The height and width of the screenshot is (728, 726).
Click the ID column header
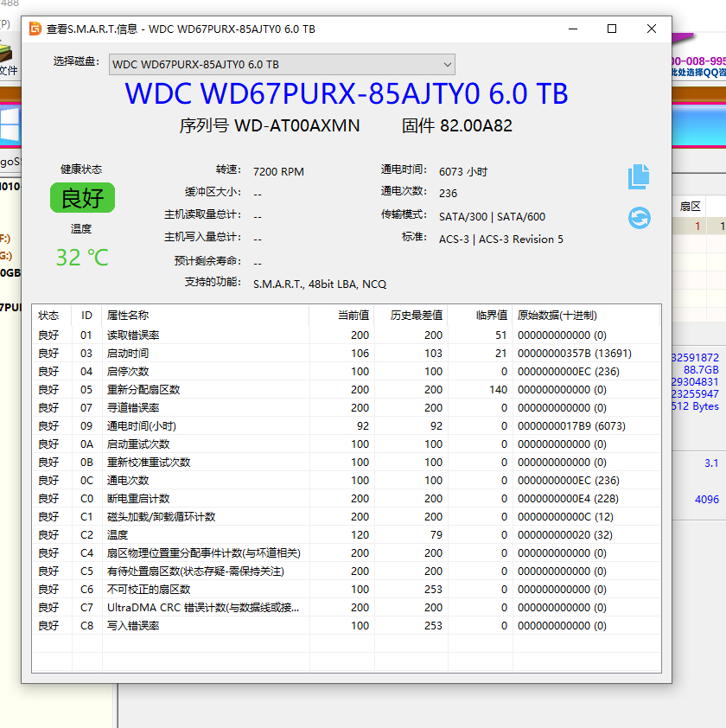click(86, 316)
